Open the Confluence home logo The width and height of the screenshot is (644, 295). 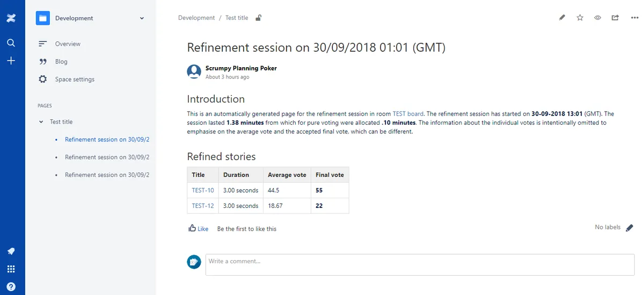point(11,18)
